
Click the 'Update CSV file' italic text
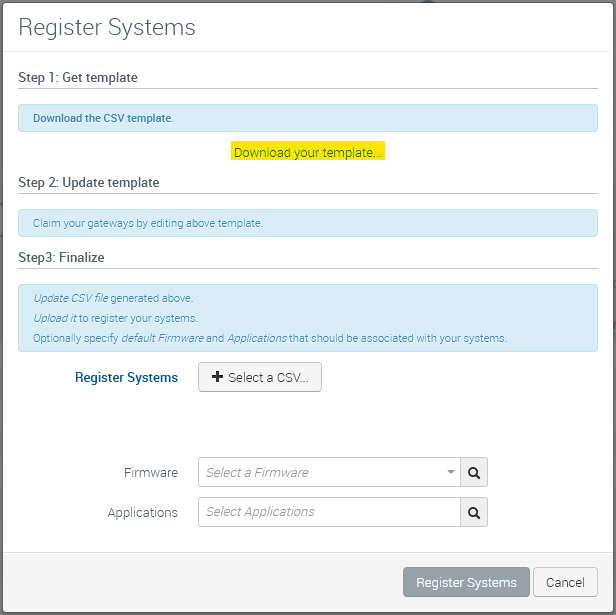pos(70,298)
